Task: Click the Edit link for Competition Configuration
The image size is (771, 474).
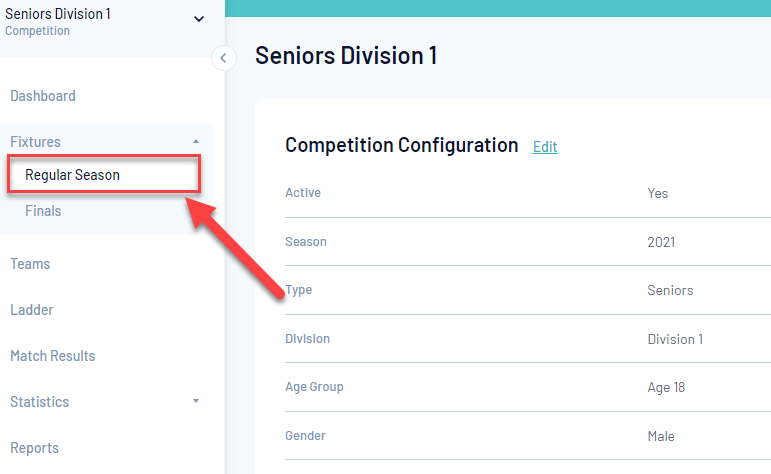Action: [x=545, y=147]
